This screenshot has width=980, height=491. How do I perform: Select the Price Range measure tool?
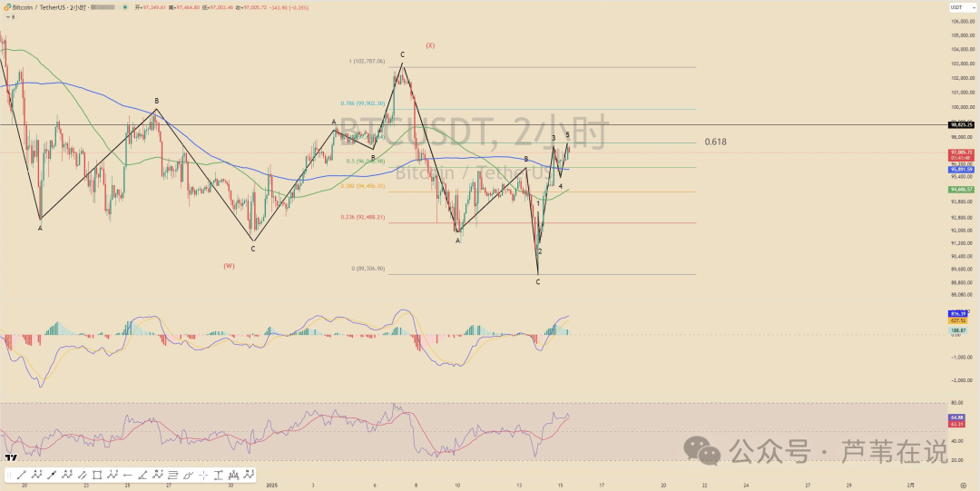click(x=219, y=475)
